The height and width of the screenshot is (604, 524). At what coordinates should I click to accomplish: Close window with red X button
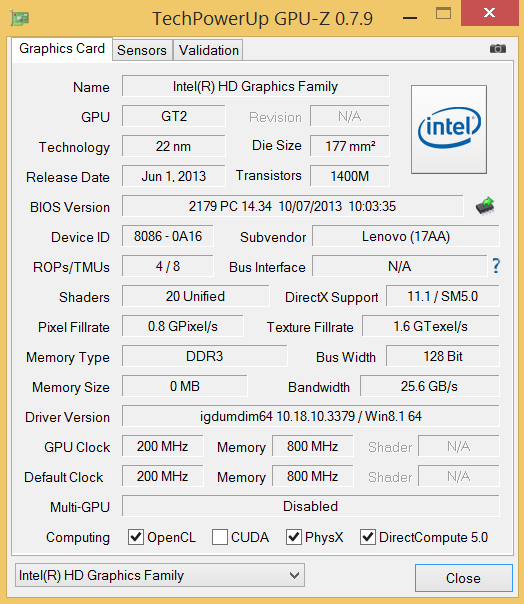(x=489, y=13)
